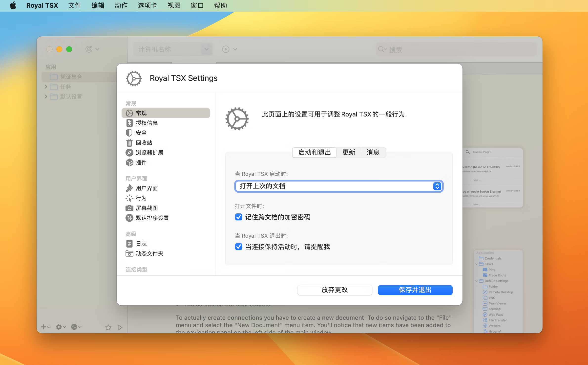Viewport: 588px width, 365px height.
Task: Uncheck 记住跨文档的加密密码 checkbox
Action: tap(238, 217)
